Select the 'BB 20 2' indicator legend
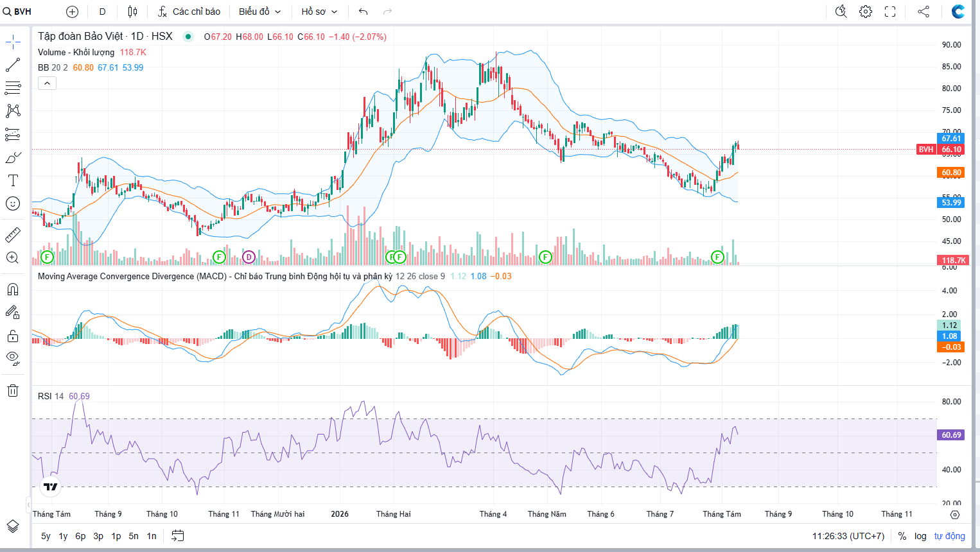980x552 pixels. tap(53, 67)
